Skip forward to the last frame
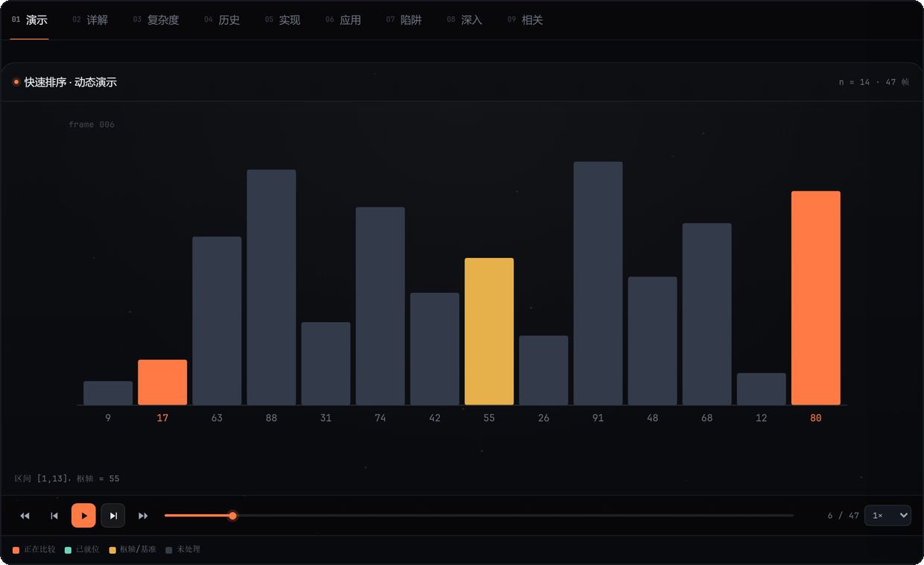Viewport: 924px width, 565px height. [x=143, y=516]
